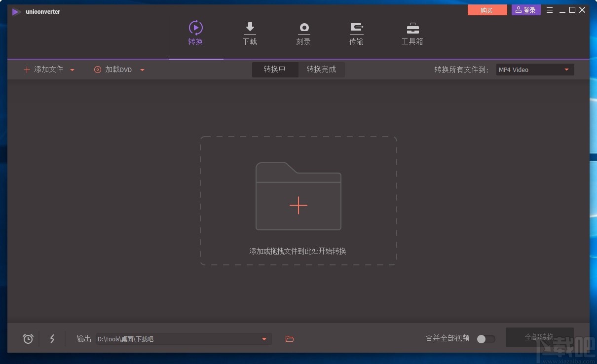Open the 工具箱 (Toolbox) icon
The image size is (597, 364).
(x=412, y=28)
